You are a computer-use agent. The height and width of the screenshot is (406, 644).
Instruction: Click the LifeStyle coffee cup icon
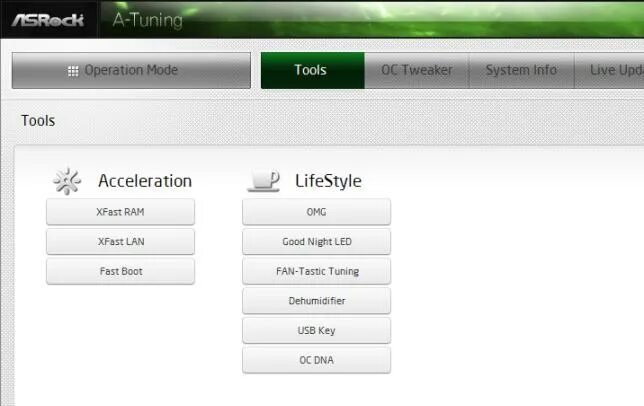click(264, 181)
